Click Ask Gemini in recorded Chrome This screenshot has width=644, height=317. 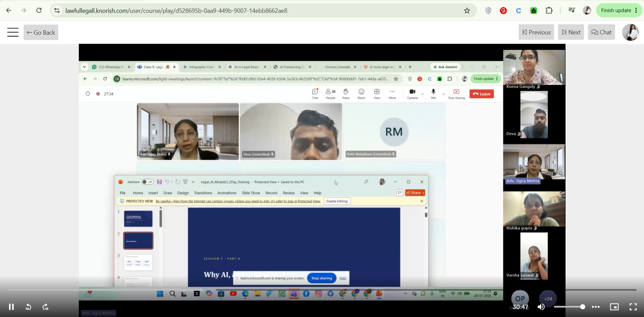tap(446, 67)
